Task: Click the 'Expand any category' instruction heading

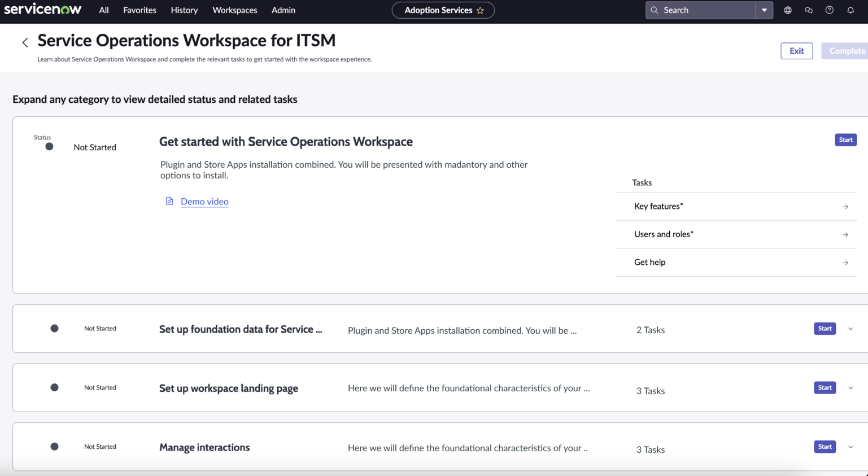Action: tap(155, 99)
